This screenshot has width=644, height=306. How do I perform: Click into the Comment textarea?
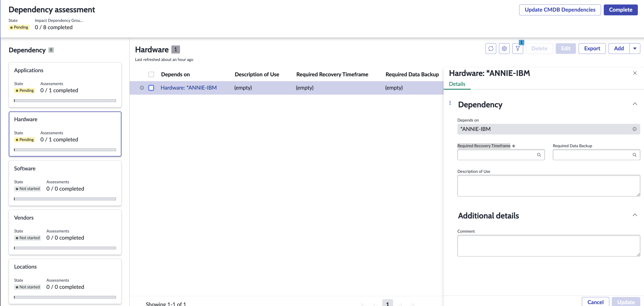tap(549, 246)
